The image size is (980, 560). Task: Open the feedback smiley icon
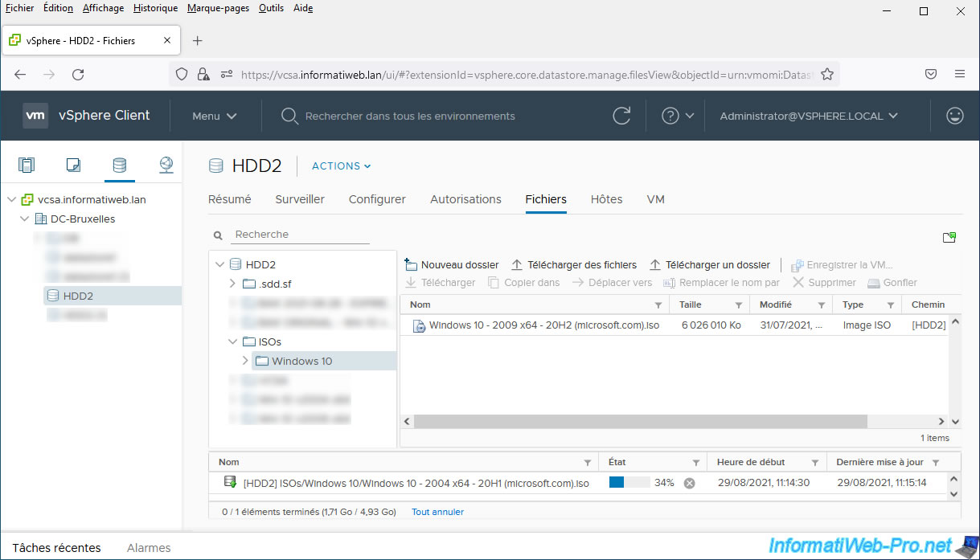point(954,116)
